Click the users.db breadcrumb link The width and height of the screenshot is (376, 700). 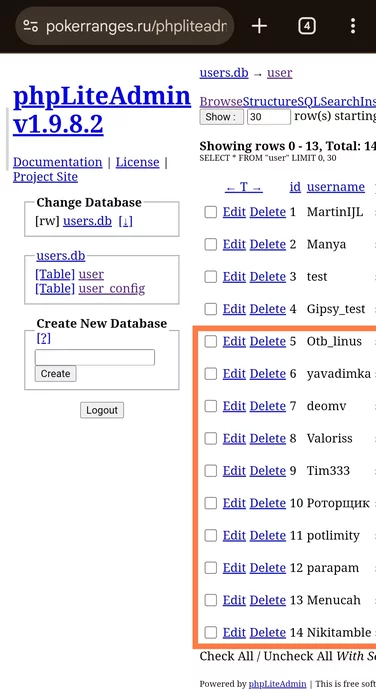point(224,73)
